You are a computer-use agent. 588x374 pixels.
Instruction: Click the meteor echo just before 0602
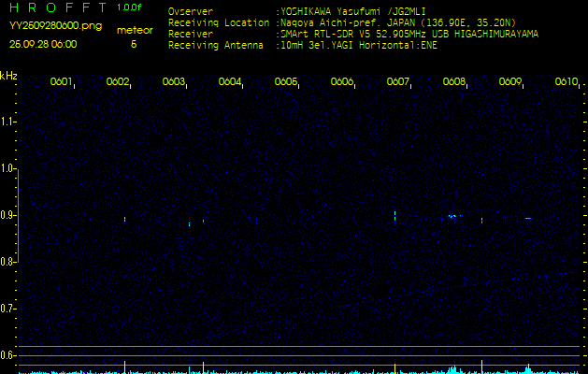tap(125, 220)
